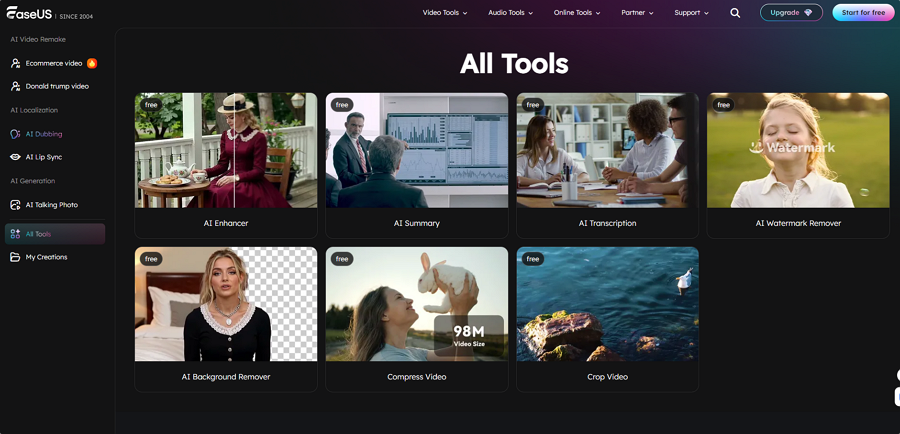This screenshot has width=900, height=434.
Task: Open the Crop Video tool label
Action: tap(607, 377)
